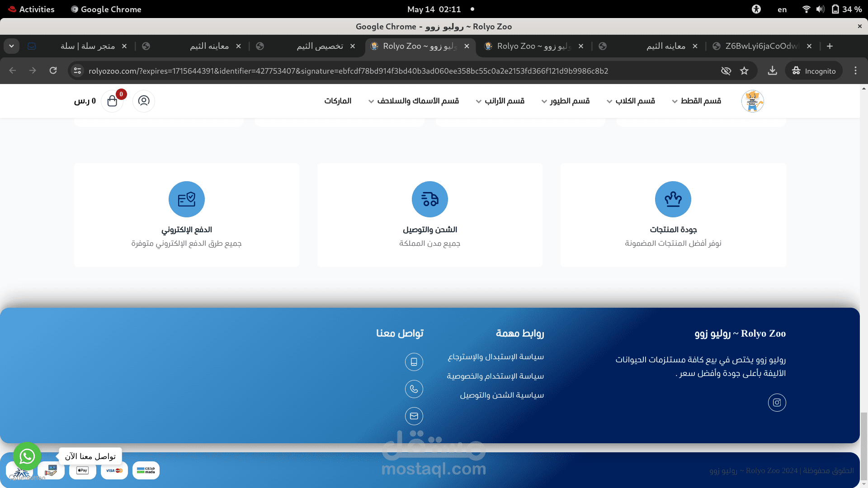Switch to the تخصيص الثيم tab
Viewport: 868px width, 488px height.
[319, 46]
